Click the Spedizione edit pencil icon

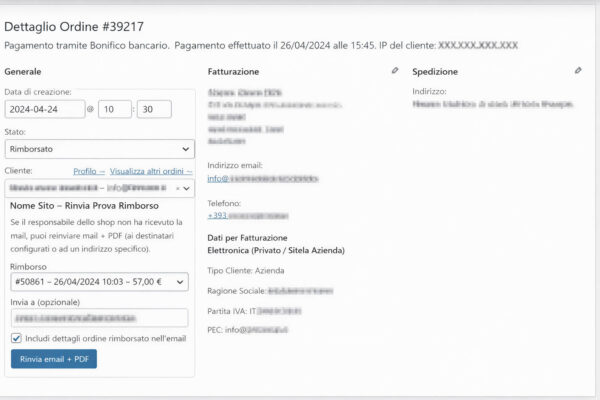coord(578,71)
